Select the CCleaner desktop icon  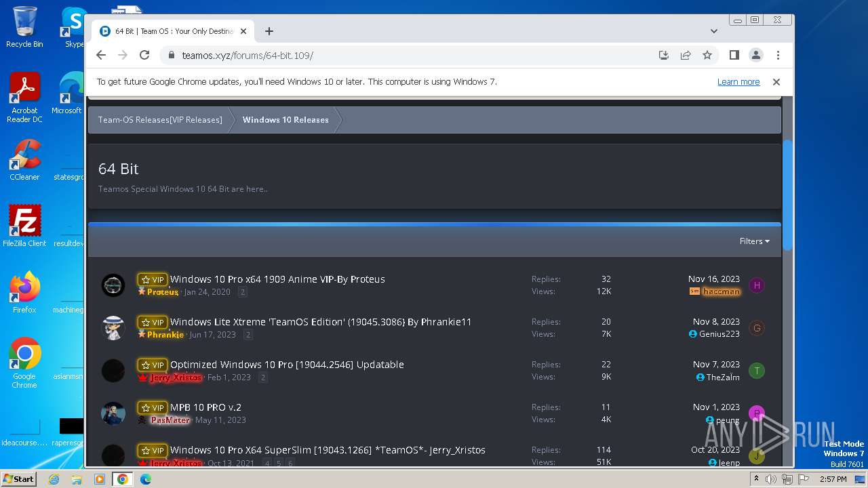coord(24,160)
